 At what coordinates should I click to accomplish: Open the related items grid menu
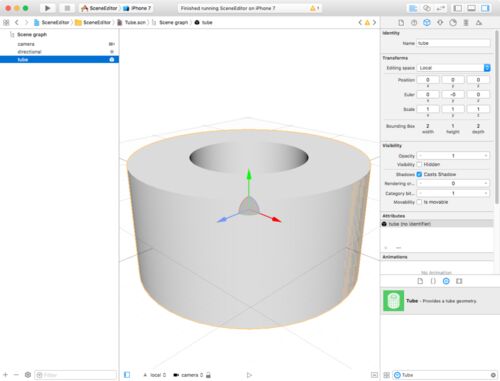[x=6, y=22]
